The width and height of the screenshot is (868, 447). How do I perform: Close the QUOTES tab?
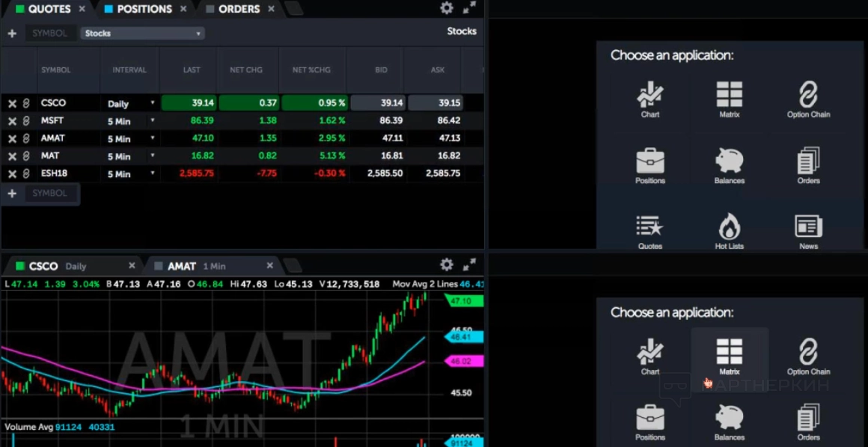coord(82,9)
